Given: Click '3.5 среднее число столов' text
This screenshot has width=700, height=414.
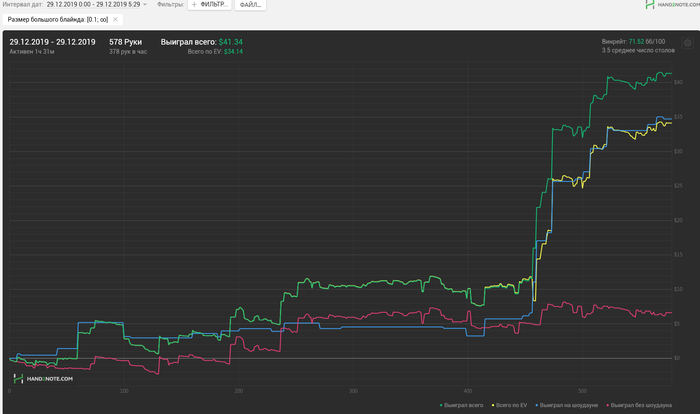Looking at the screenshot, I should click(x=638, y=50).
